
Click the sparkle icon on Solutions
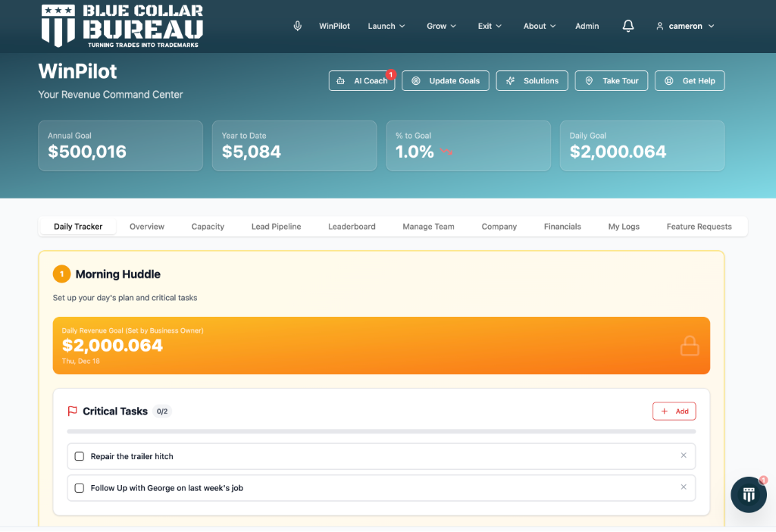point(510,80)
